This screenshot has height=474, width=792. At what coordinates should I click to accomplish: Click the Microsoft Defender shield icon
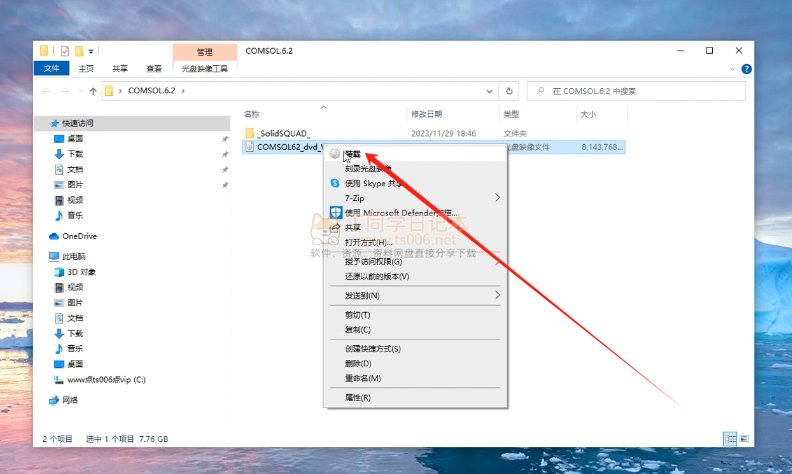[x=335, y=212]
